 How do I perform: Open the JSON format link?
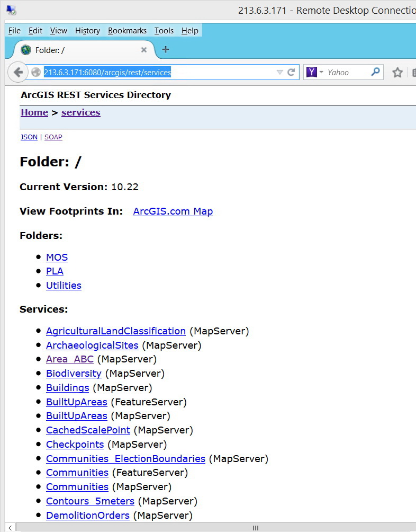click(x=29, y=137)
